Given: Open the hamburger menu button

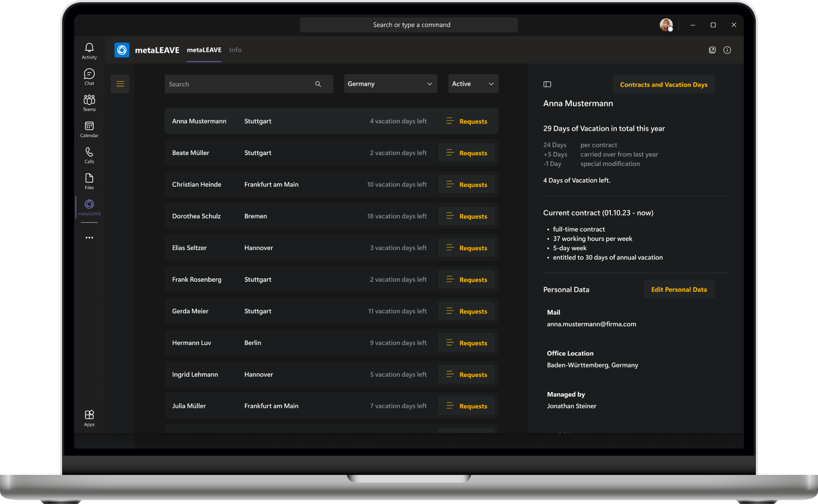Looking at the screenshot, I should 120,84.
